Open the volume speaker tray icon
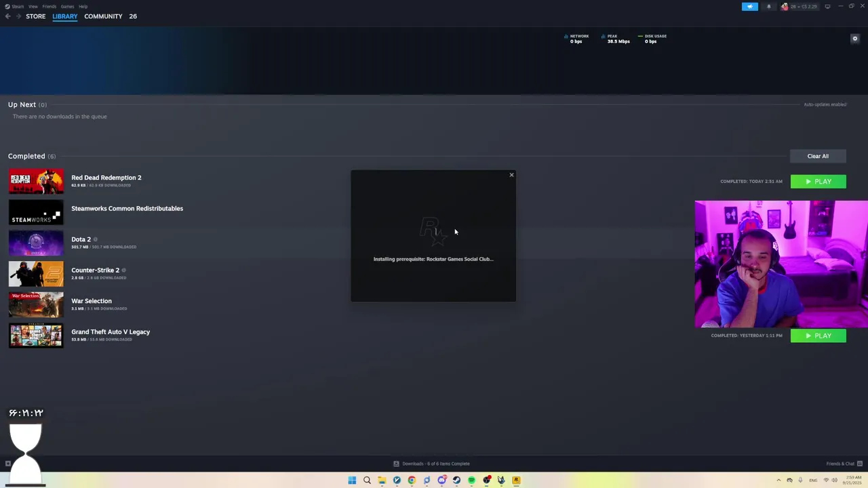 (x=835, y=481)
